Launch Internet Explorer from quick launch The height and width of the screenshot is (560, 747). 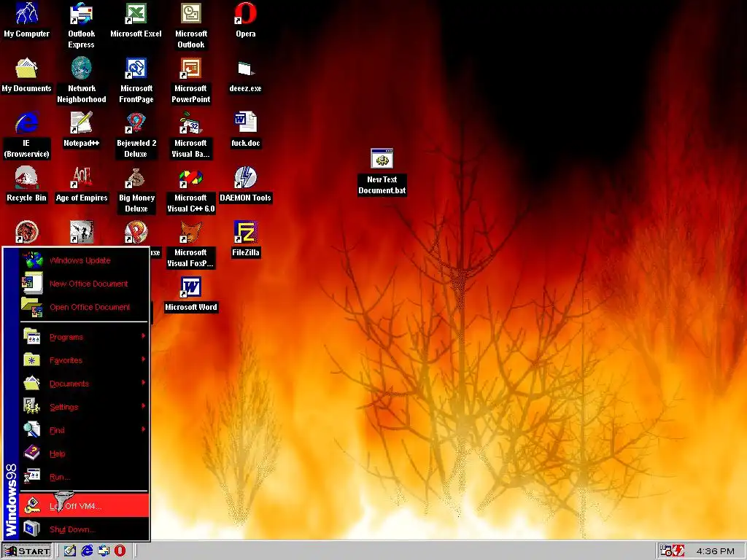(x=88, y=551)
